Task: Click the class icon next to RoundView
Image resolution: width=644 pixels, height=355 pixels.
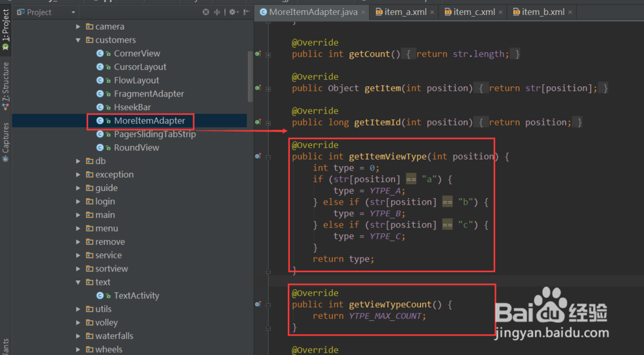Action: [x=100, y=147]
